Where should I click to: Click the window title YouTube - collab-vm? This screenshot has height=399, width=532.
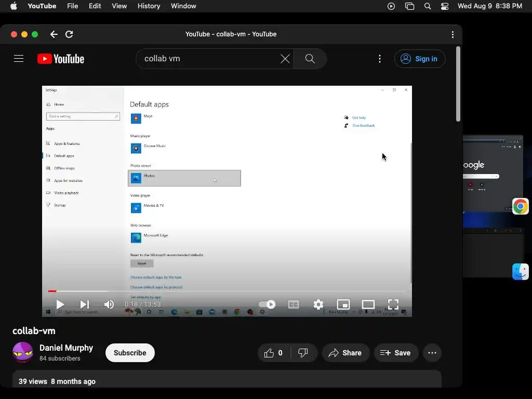tap(231, 34)
